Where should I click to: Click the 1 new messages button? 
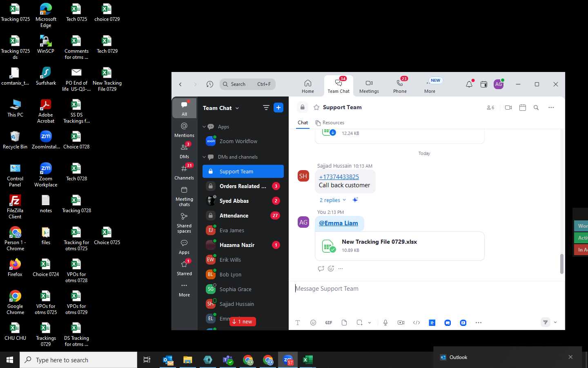click(243, 322)
